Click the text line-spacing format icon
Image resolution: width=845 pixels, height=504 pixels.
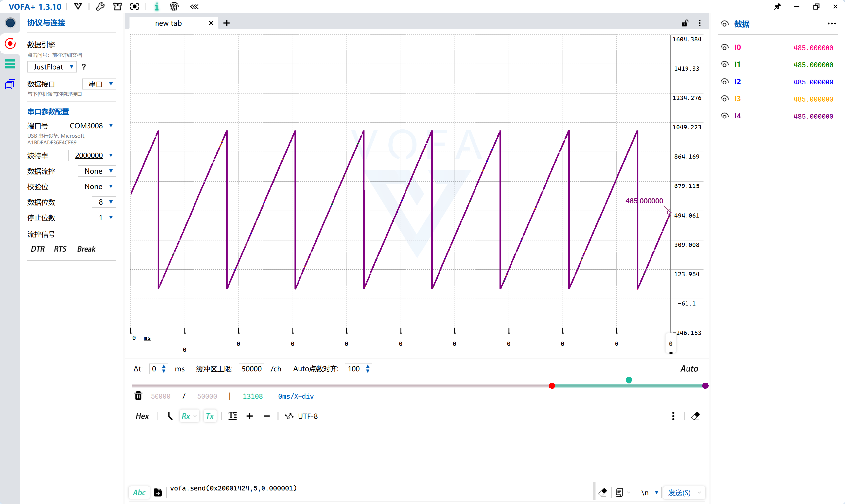(232, 416)
